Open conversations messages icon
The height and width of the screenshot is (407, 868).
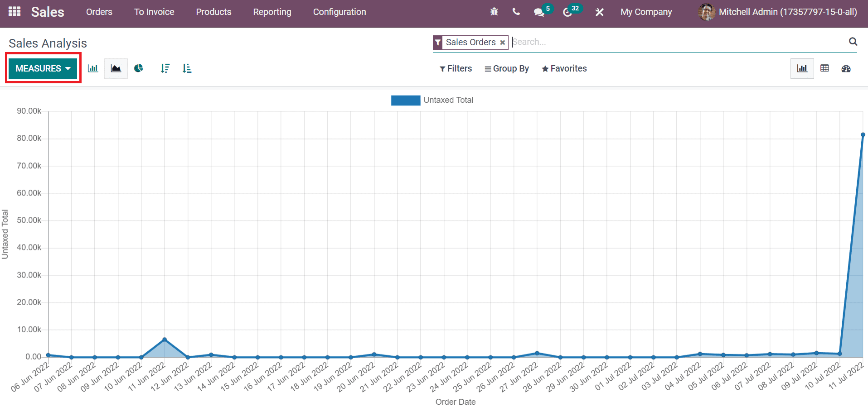[x=539, y=12]
